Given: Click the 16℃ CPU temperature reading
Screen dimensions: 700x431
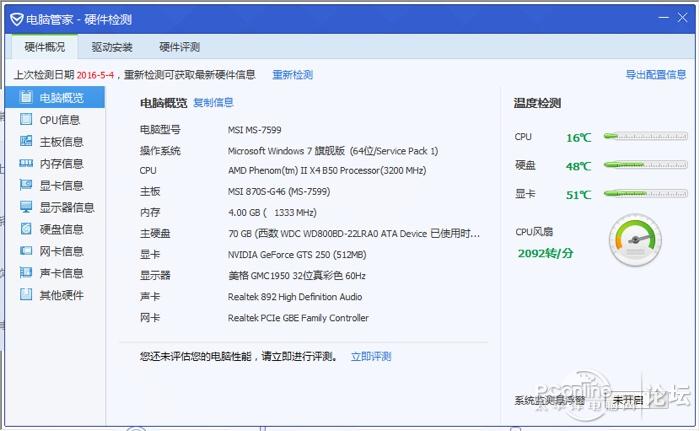Looking at the screenshot, I should tap(579, 138).
